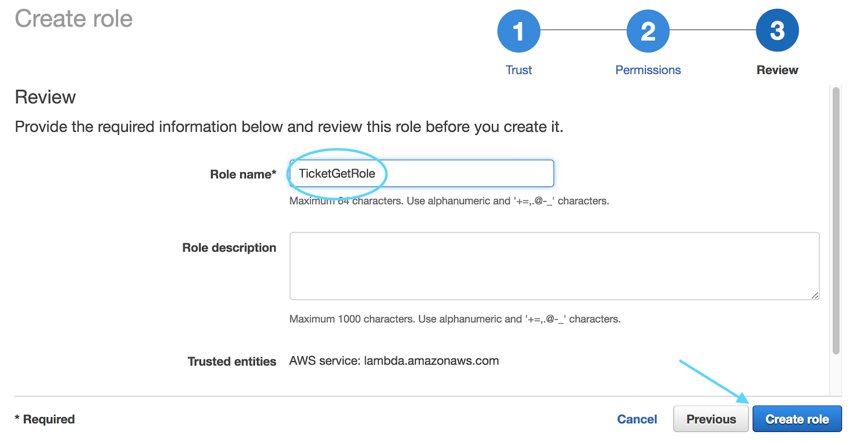Go back with the Previous button
868x445 pixels.
(711, 419)
